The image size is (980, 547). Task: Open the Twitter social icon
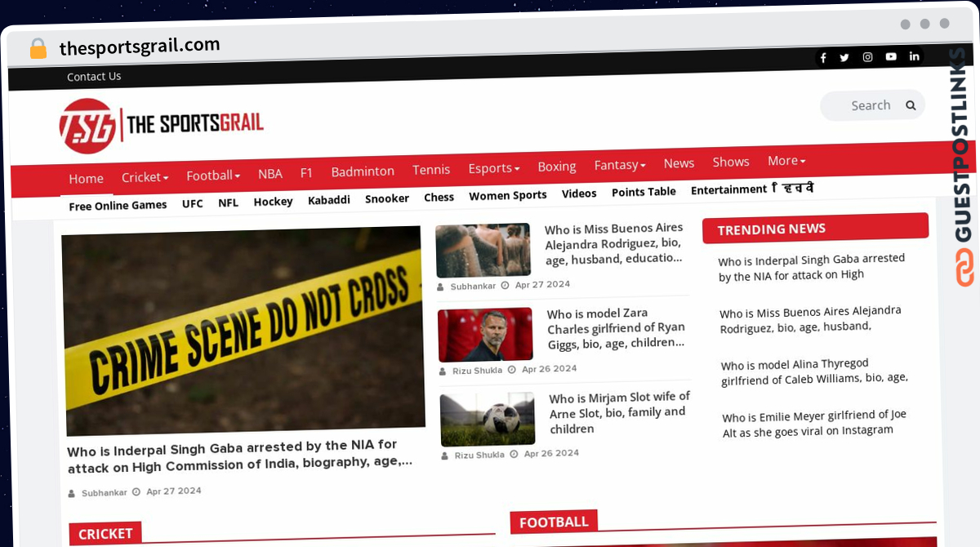[844, 57]
